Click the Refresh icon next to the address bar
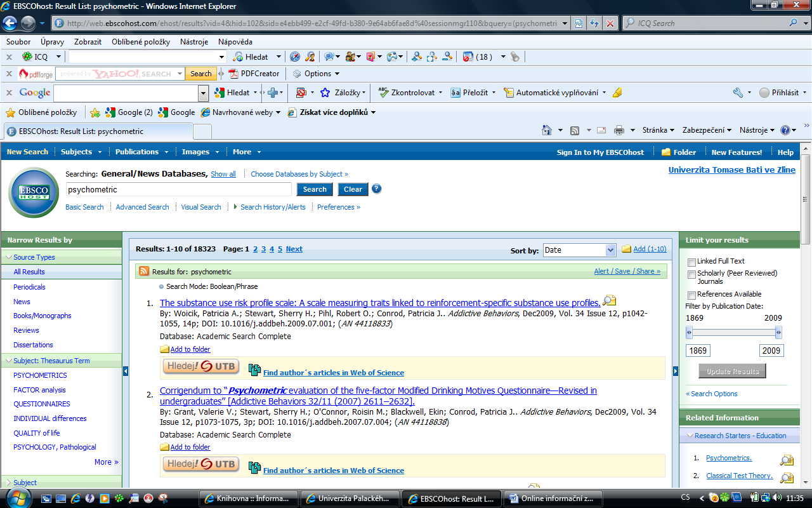Screen dimensions: 812x508 click(594, 23)
